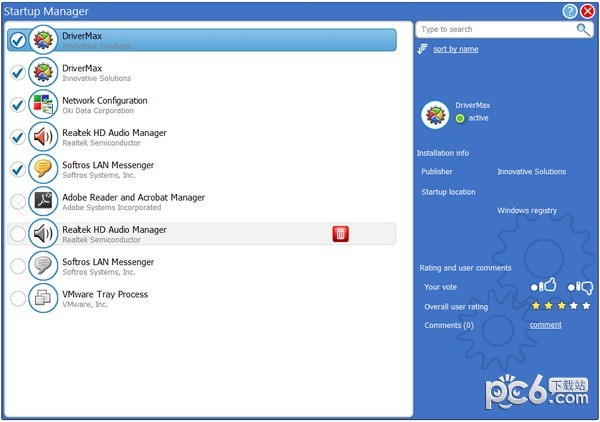The image size is (600, 422).
Task: Open help with the question mark icon
Action: 570,11
